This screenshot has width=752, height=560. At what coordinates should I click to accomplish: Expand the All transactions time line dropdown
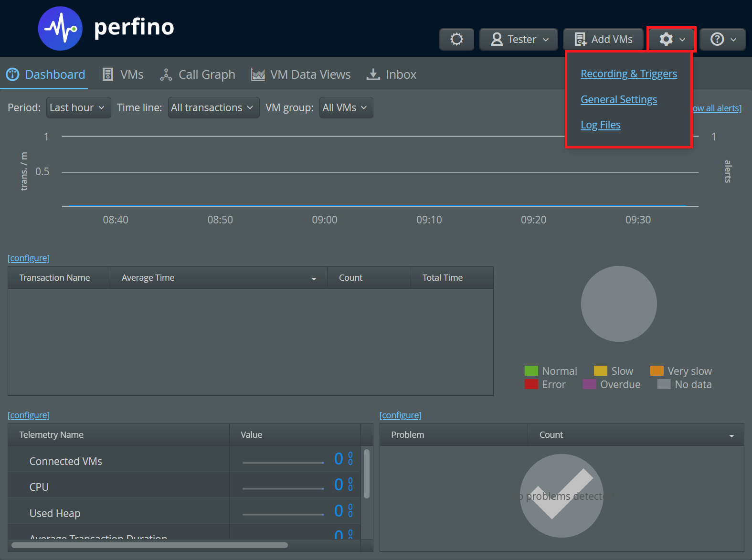point(213,107)
